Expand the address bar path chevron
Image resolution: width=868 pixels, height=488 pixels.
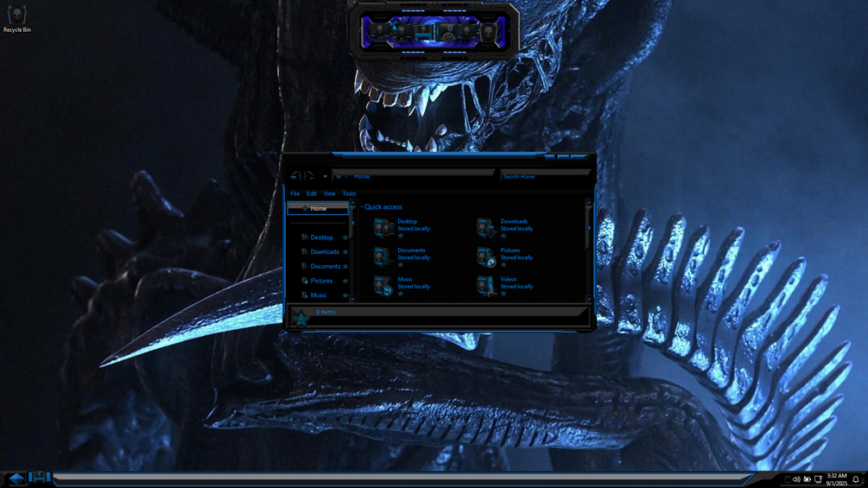[x=346, y=176]
